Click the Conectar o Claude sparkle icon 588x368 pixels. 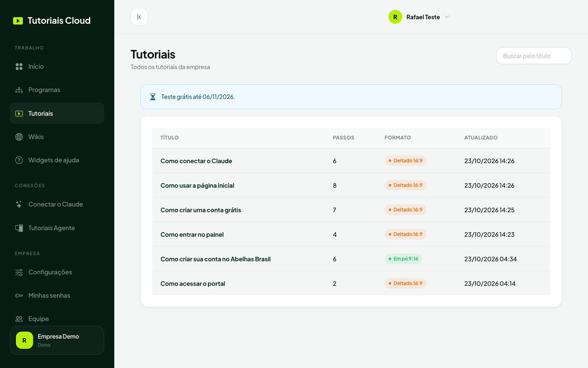coord(19,204)
